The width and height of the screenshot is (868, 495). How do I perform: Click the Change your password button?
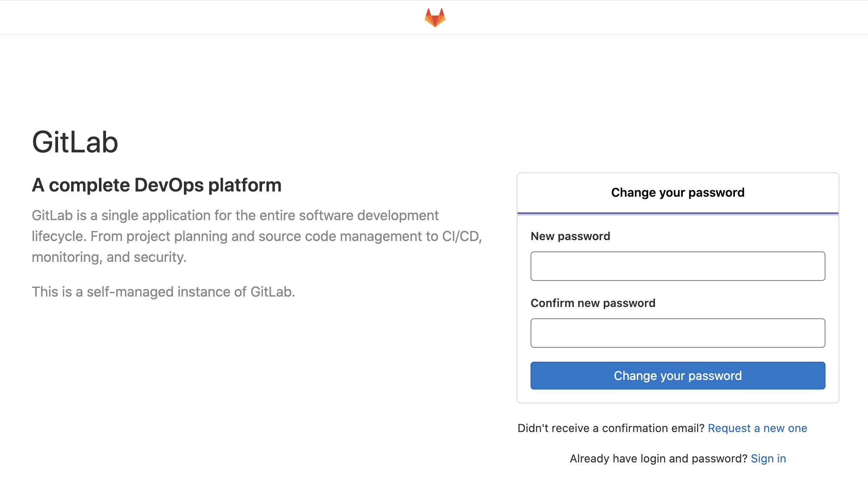pos(677,376)
